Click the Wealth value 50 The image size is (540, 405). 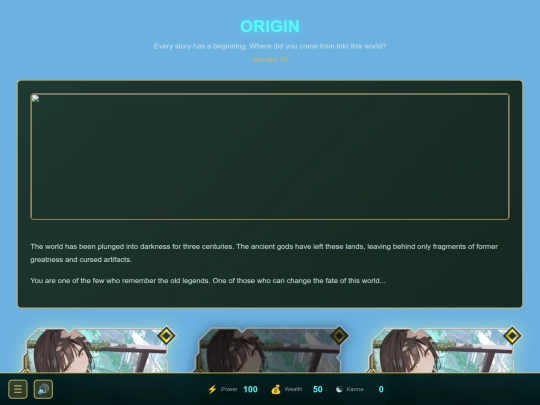[x=318, y=389]
